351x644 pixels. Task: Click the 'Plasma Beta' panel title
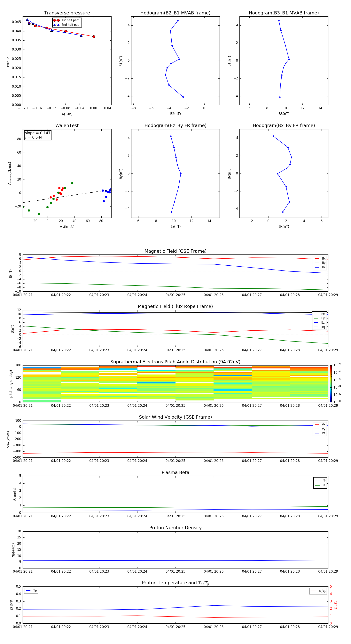click(175, 472)
